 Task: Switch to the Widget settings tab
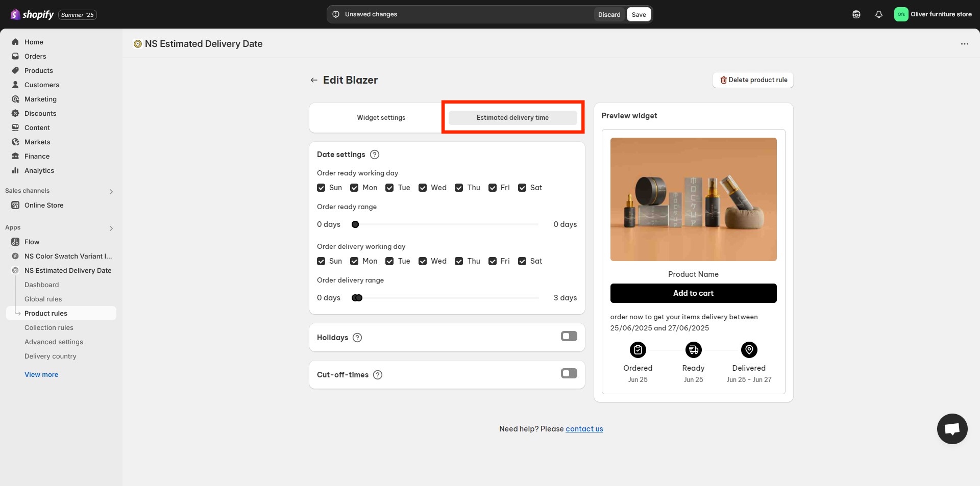pos(381,118)
